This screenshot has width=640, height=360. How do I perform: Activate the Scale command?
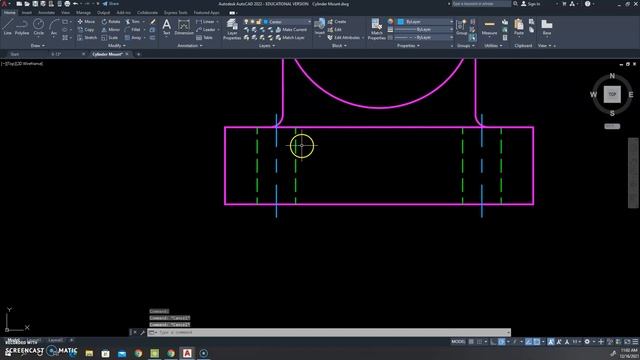pyautogui.click(x=110, y=38)
